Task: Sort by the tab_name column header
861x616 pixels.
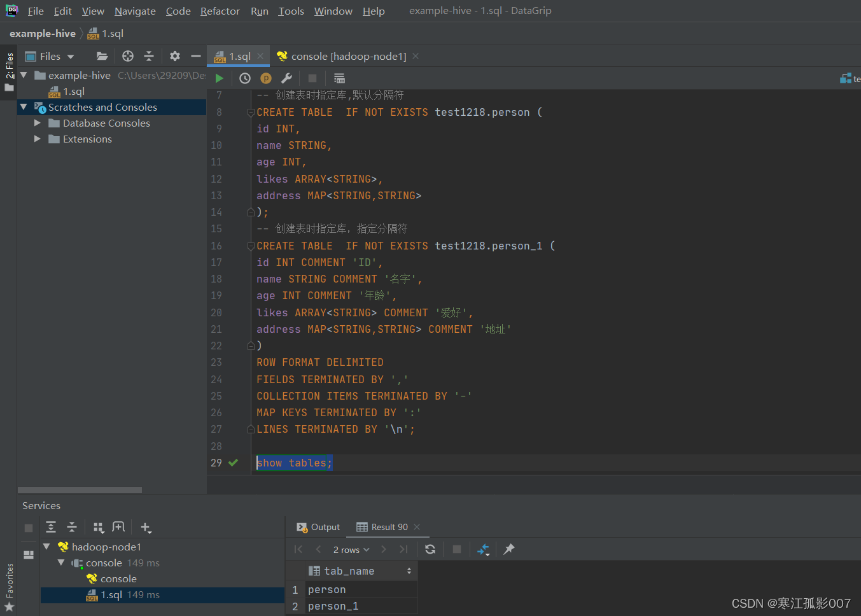Action: (360, 571)
